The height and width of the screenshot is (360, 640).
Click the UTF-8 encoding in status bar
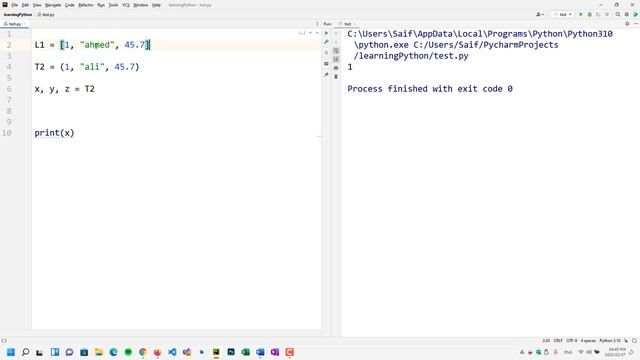coord(572,340)
